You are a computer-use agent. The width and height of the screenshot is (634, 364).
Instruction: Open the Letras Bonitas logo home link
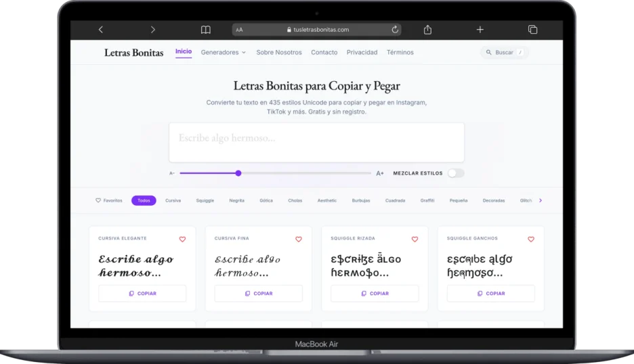(134, 53)
